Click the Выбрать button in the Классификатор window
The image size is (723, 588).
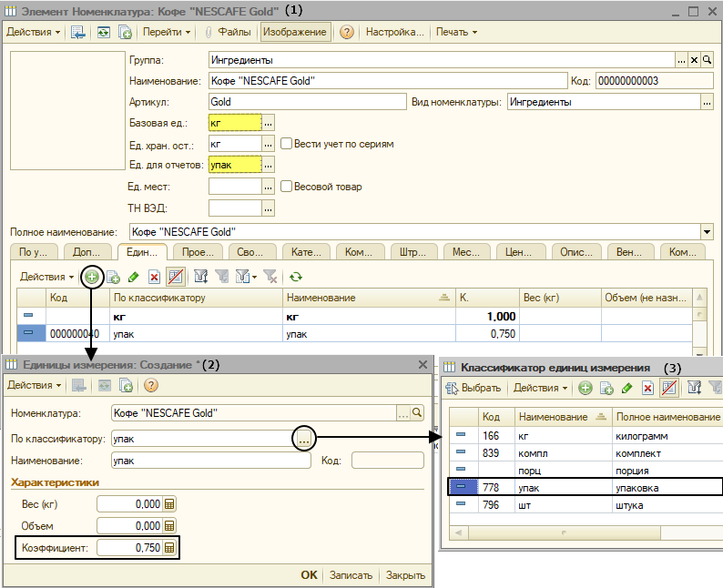pyautogui.click(x=474, y=388)
